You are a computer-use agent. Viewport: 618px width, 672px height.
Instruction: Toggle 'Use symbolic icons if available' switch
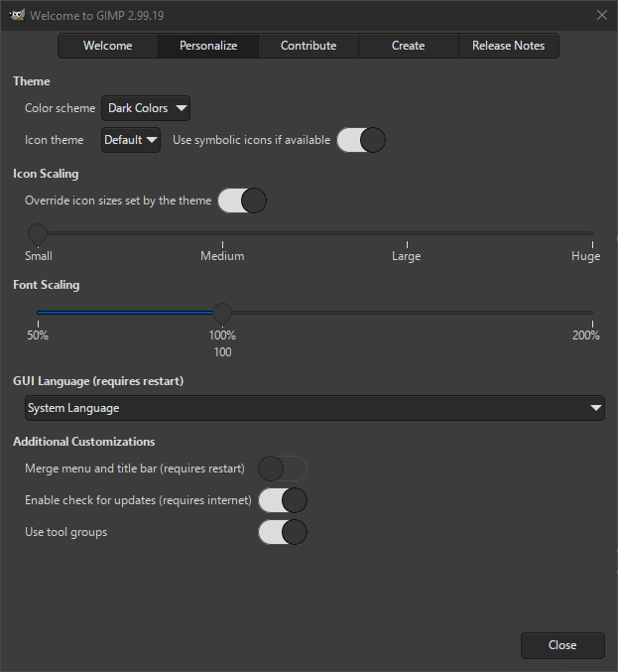coord(360,140)
